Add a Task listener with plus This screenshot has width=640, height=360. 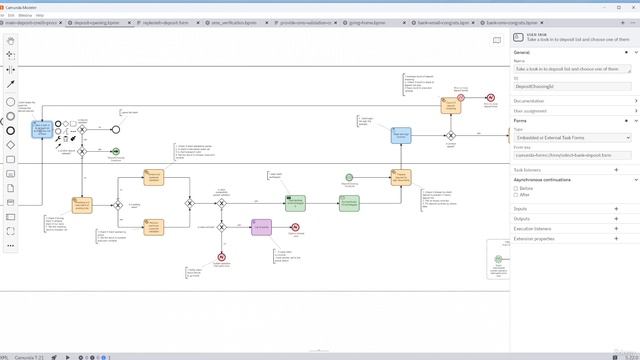tap(616, 170)
